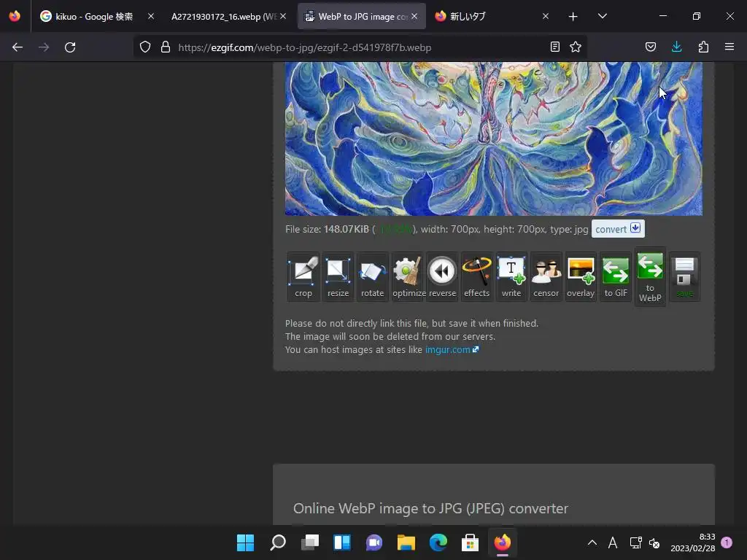Convert image to WebP
Image resolution: width=747 pixels, height=560 pixels.
coord(650,277)
